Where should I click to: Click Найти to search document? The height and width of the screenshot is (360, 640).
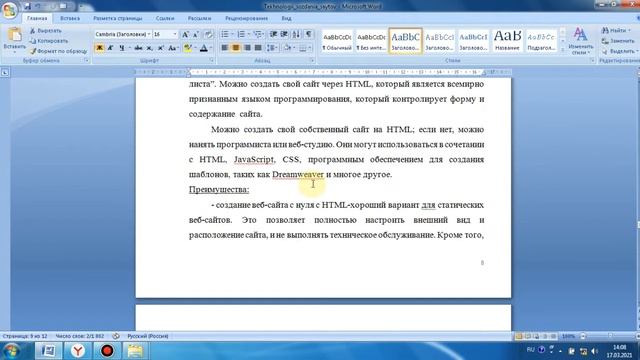[616, 31]
